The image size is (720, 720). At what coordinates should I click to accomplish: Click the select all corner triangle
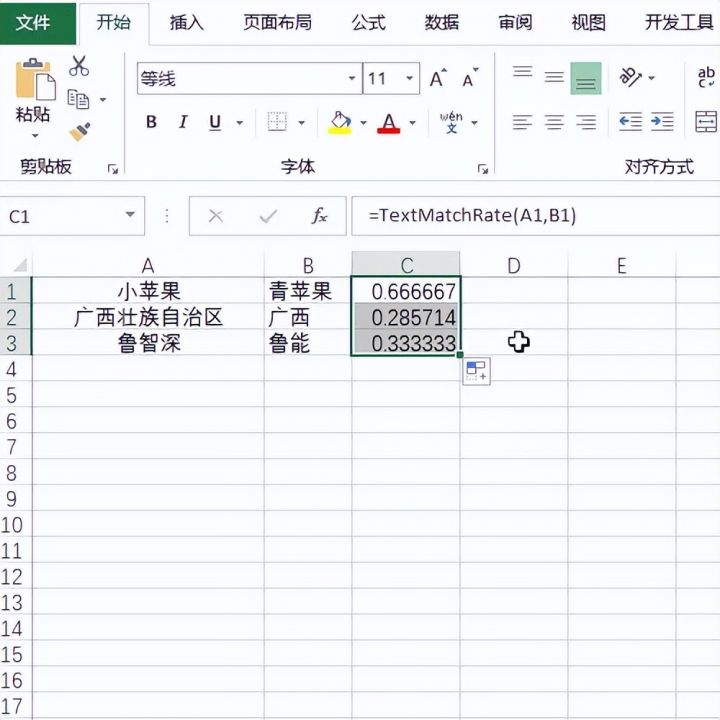coord(20,265)
